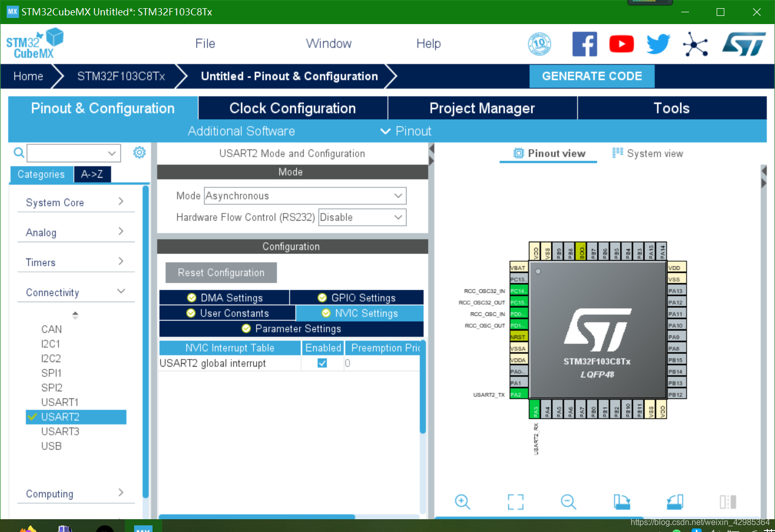Open the ST Twitter bird icon
The height and width of the screenshot is (532, 775).
(x=658, y=44)
